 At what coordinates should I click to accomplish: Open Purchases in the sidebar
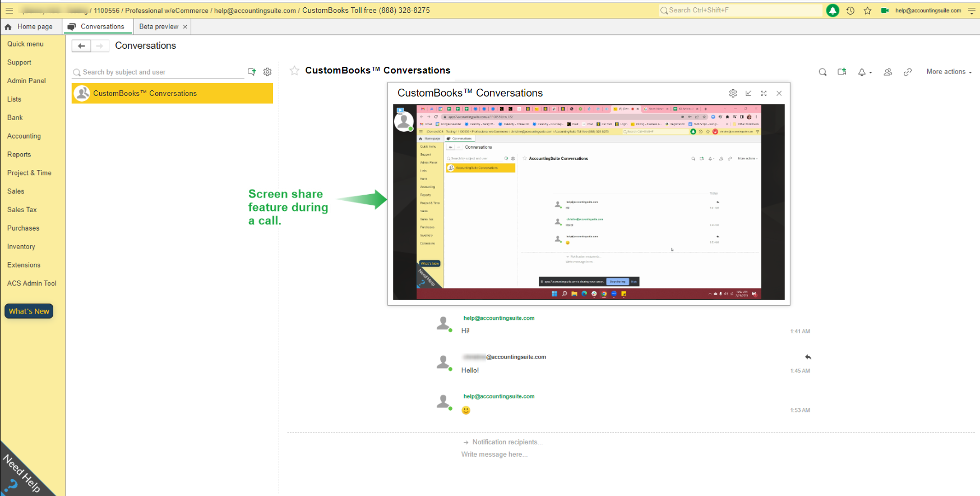click(23, 228)
